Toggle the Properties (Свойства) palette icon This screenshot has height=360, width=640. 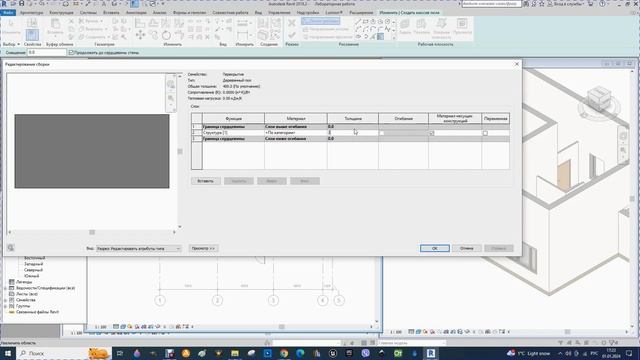tap(32, 34)
